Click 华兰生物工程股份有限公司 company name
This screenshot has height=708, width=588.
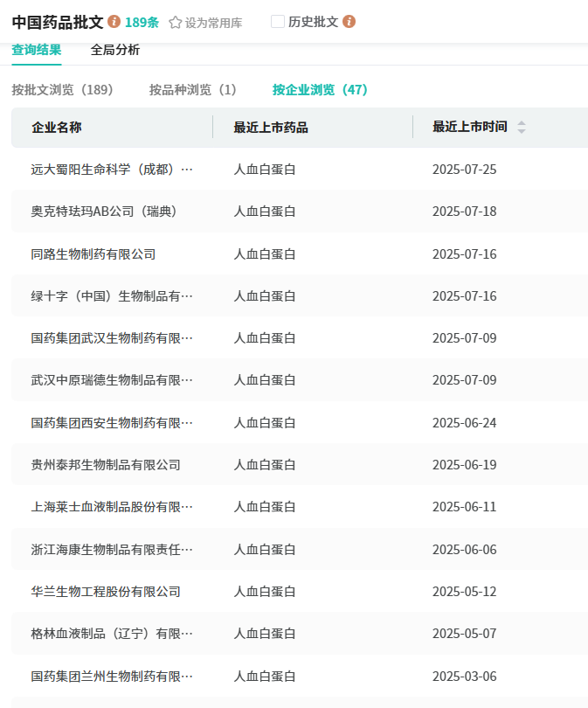click(x=106, y=592)
